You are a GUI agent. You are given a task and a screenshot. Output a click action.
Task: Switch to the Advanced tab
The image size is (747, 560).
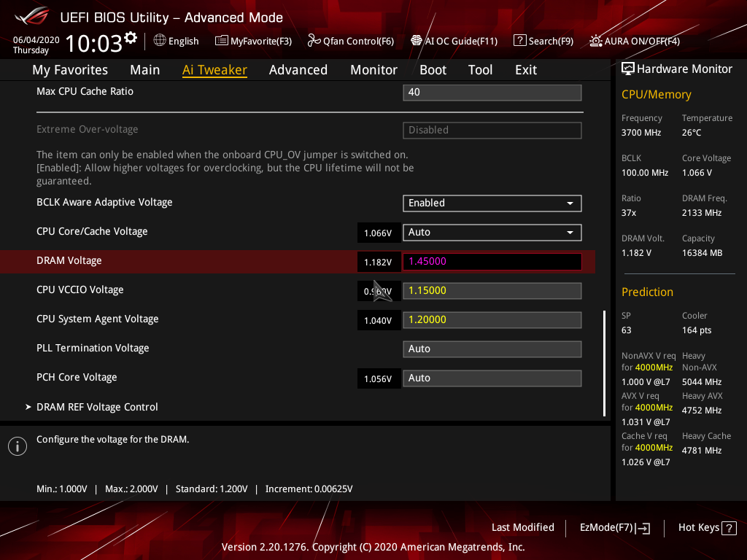[298, 69]
